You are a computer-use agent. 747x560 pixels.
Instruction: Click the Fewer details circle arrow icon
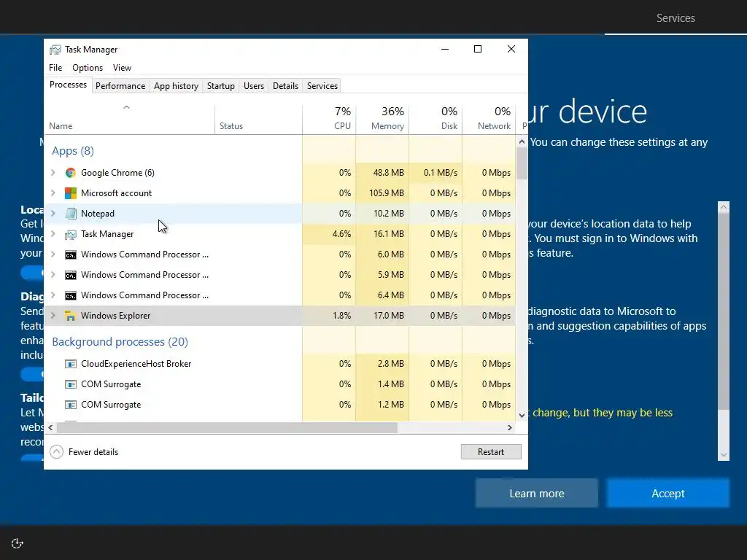pos(56,451)
